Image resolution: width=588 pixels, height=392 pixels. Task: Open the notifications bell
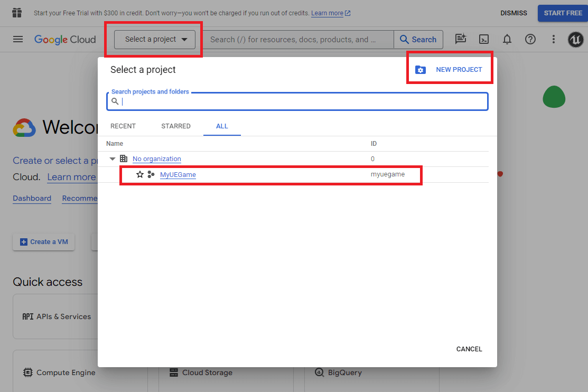coord(507,40)
